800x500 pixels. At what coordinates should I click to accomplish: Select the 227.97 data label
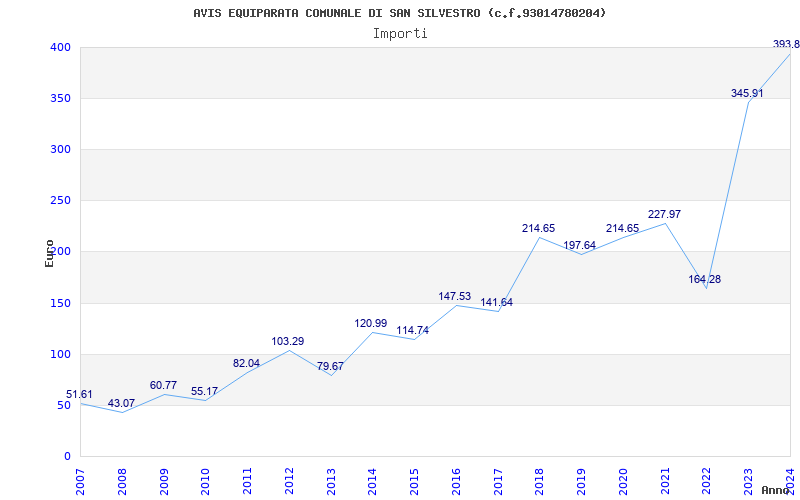(664, 214)
